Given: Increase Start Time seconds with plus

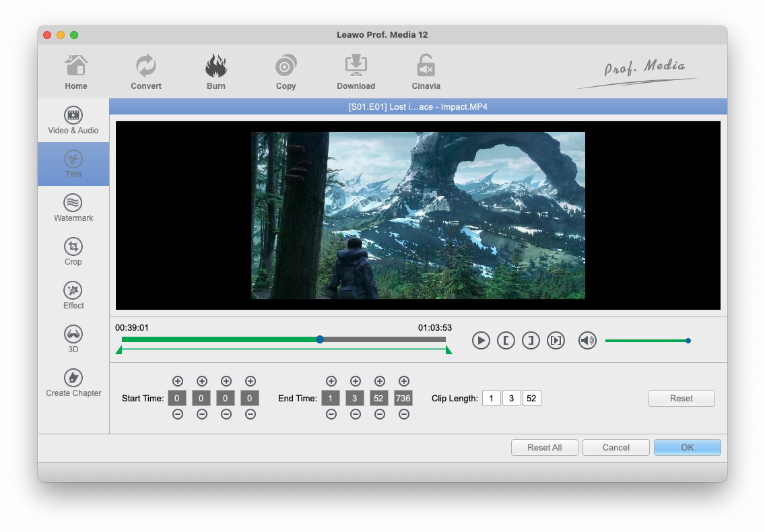Looking at the screenshot, I should pos(226,381).
